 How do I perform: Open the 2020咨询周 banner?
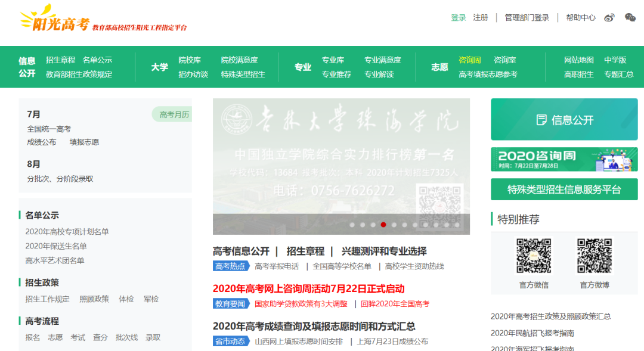(x=564, y=159)
